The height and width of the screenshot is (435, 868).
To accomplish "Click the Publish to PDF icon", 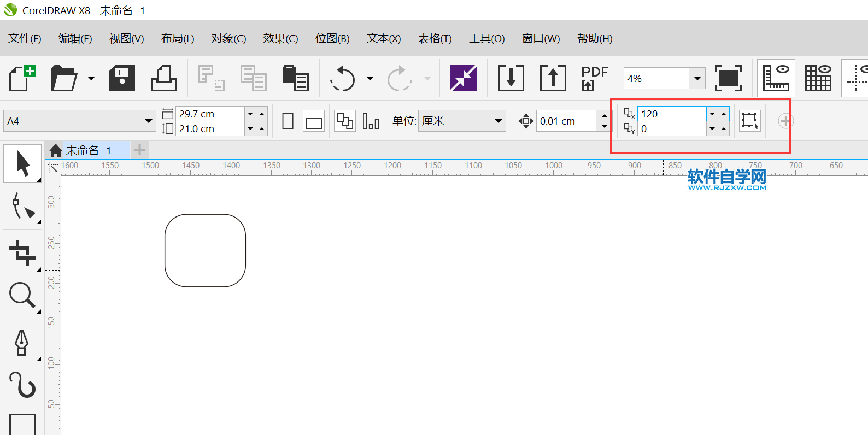I will click(594, 78).
